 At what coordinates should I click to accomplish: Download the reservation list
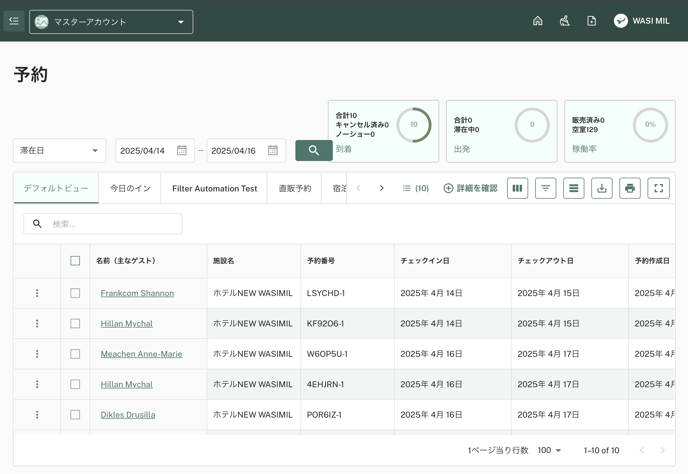coord(602,188)
